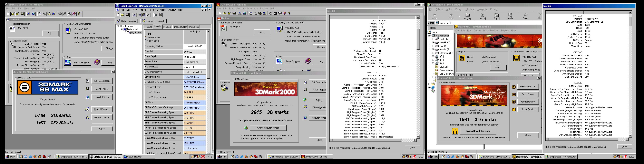Close the 3DMark2000 Details window via Close button
Image resolution: width=644 pixels, height=164 pixels.
coord(412,147)
